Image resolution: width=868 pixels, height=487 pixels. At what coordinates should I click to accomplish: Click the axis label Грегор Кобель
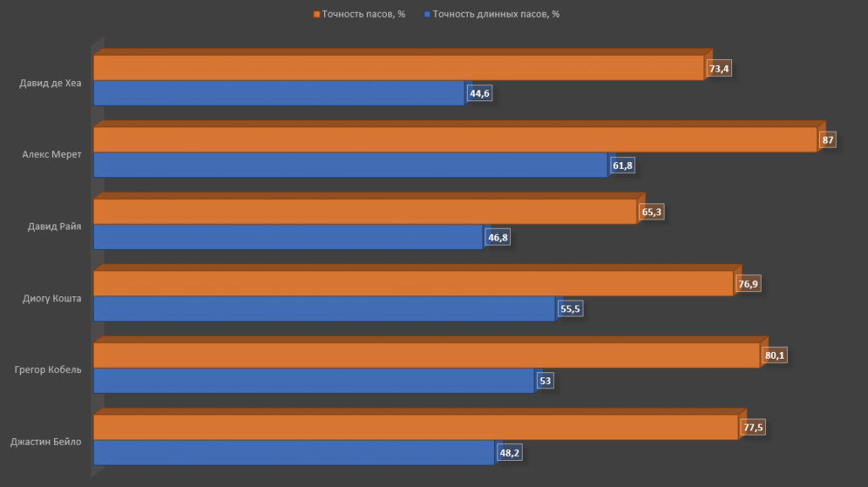click(x=49, y=369)
